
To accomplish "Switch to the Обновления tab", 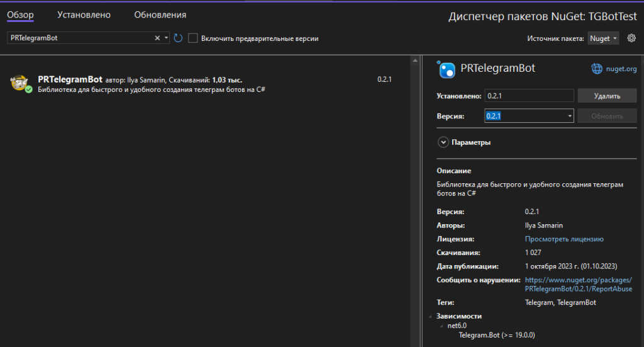I will (x=160, y=15).
